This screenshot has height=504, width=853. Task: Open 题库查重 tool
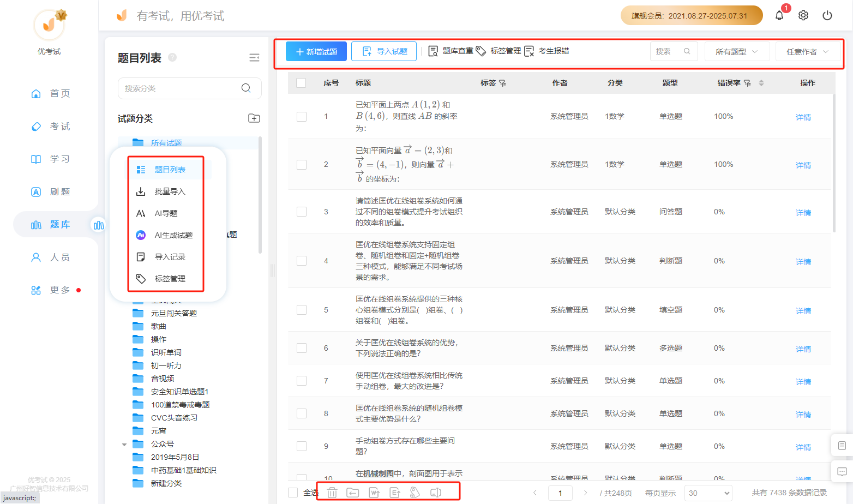coord(450,51)
